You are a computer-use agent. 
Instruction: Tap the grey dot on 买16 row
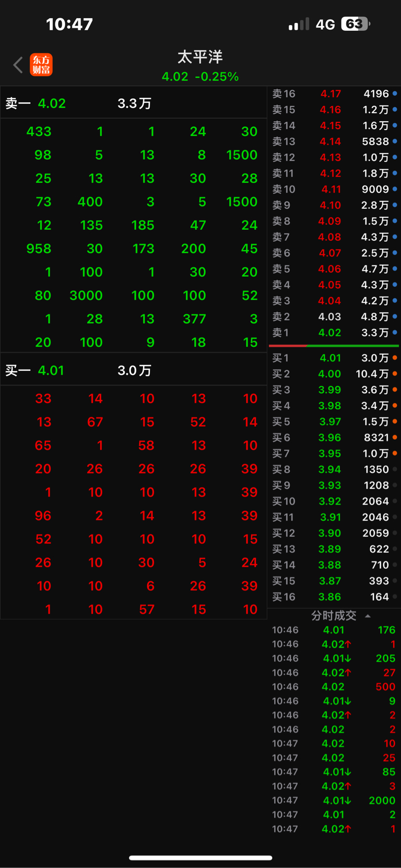click(x=395, y=596)
